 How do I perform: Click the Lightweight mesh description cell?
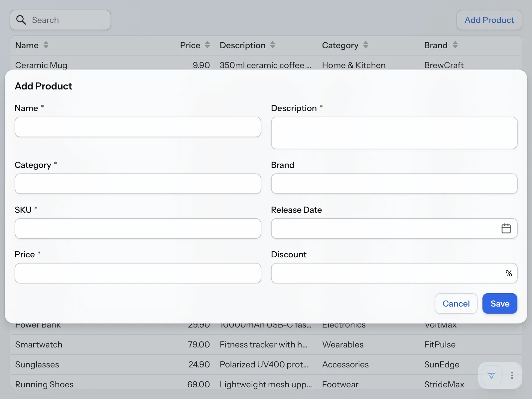click(266, 384)
